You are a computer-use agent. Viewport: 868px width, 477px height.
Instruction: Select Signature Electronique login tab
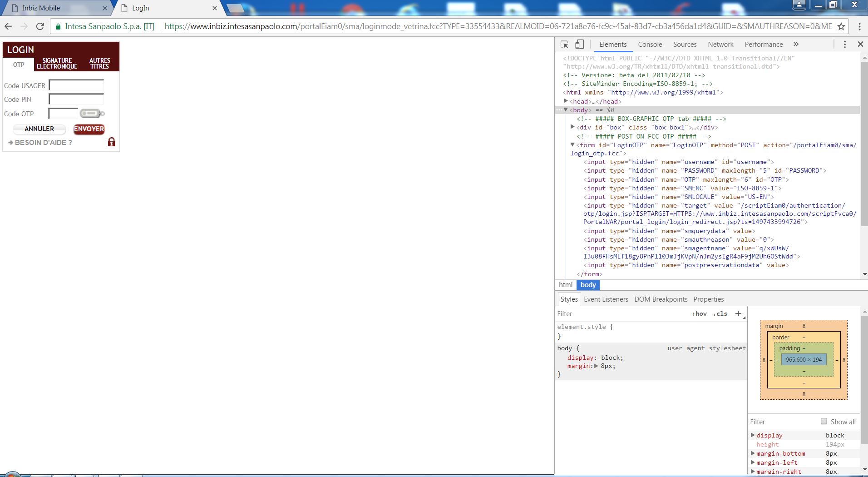coord(57,64)
